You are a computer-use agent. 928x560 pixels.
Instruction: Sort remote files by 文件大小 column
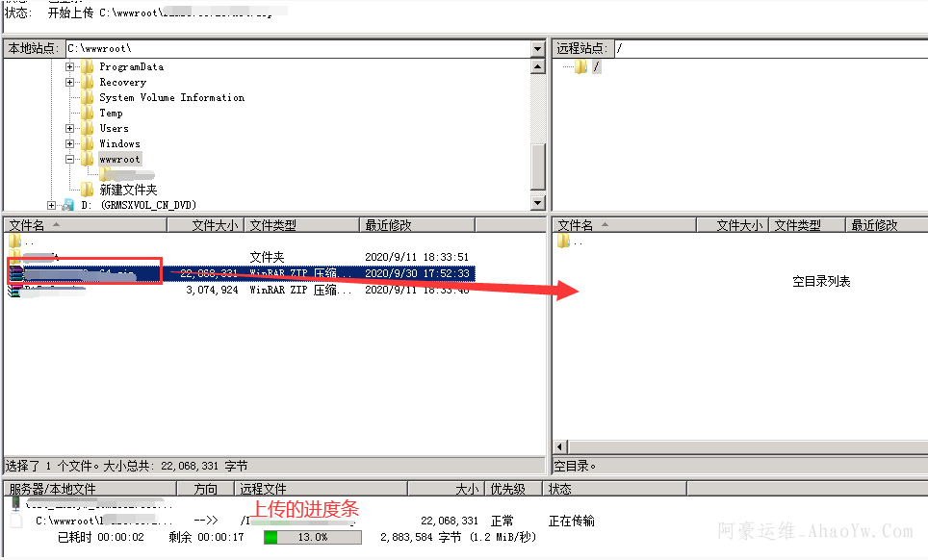pos(734,225)
